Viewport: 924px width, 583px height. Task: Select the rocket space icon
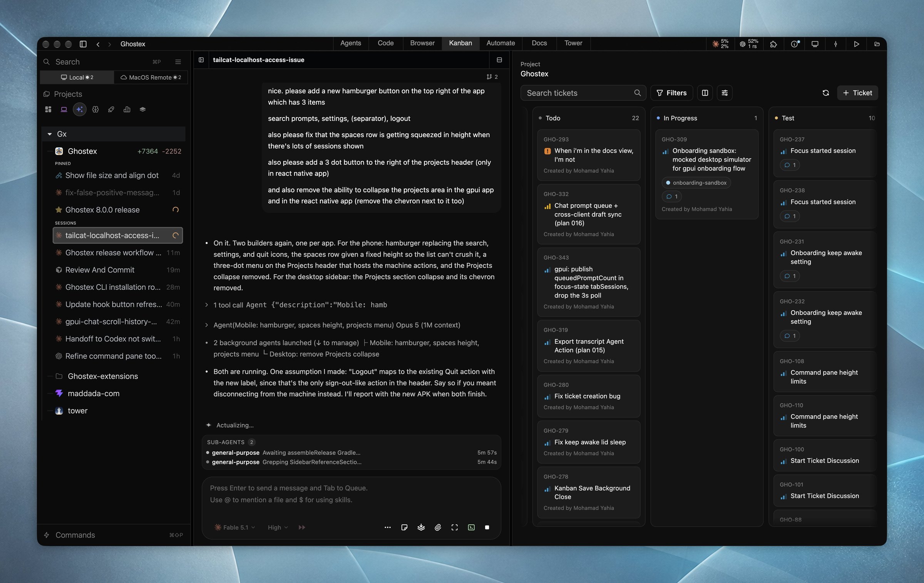111,109
